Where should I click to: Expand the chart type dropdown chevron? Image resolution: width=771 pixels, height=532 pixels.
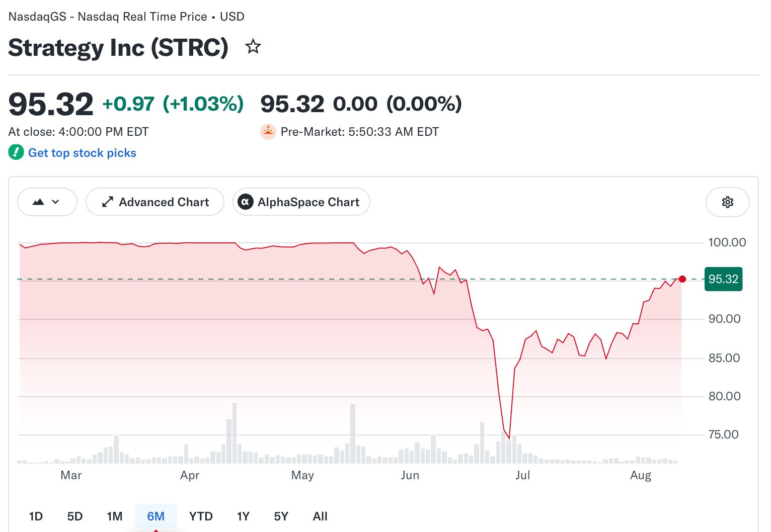tap(55, 202)
